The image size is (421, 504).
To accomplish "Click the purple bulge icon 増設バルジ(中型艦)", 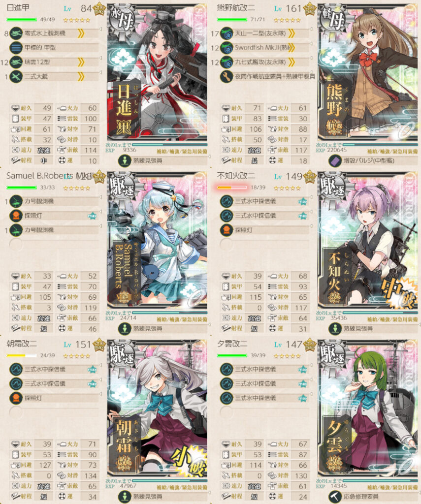I will (335, 160).
